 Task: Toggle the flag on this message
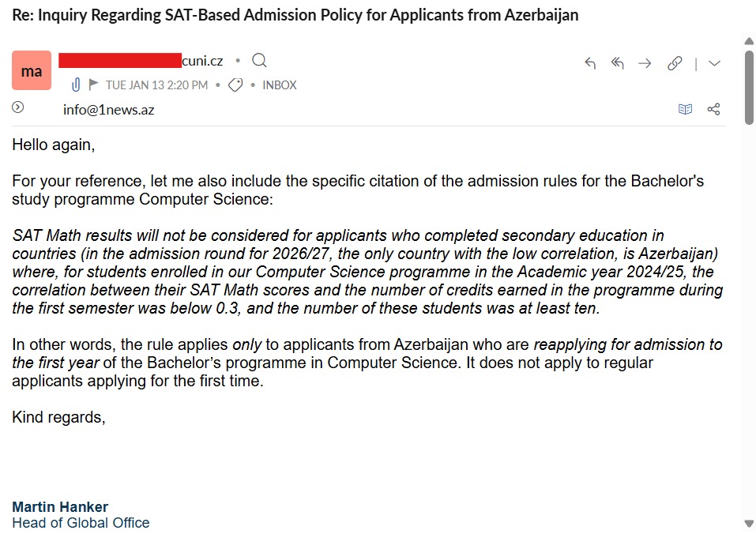pos(94,85)
